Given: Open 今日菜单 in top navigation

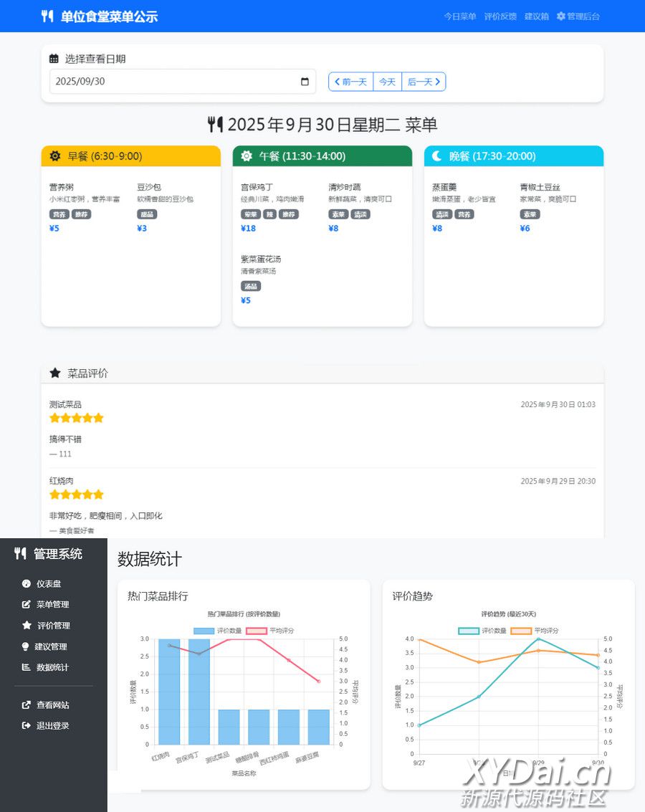Looking at the screenshot, I should click(x=459, y=16).
